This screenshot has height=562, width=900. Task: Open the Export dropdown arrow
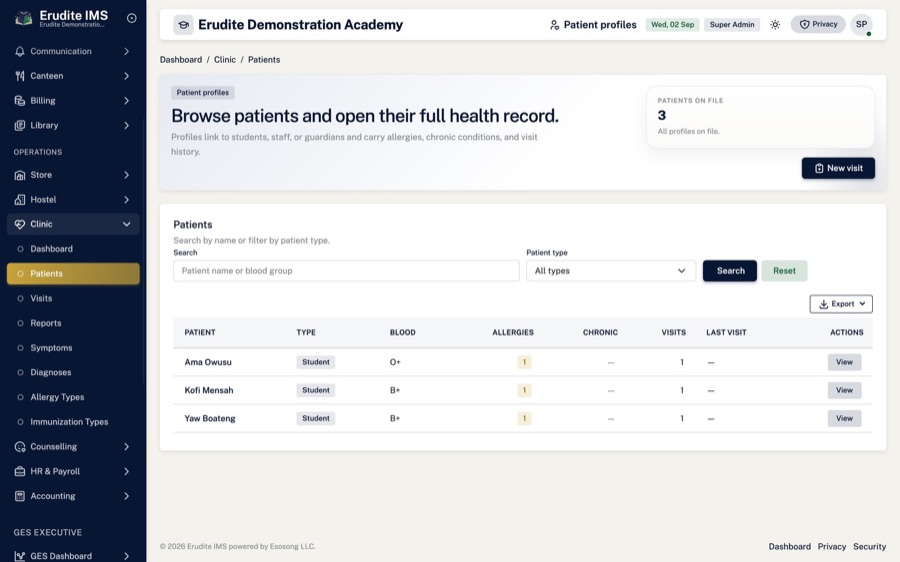coord(862,304)
